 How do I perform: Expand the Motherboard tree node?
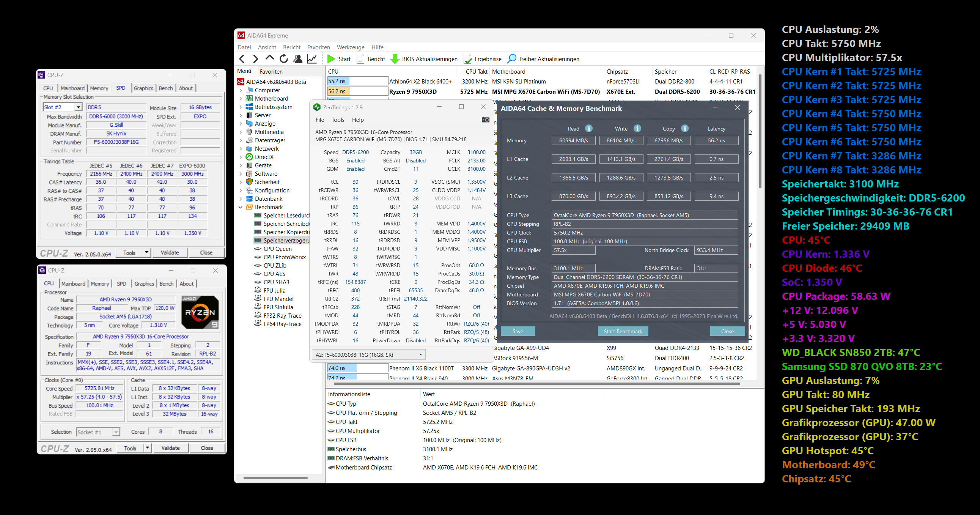pyautogui.click(x=241, y=99)
